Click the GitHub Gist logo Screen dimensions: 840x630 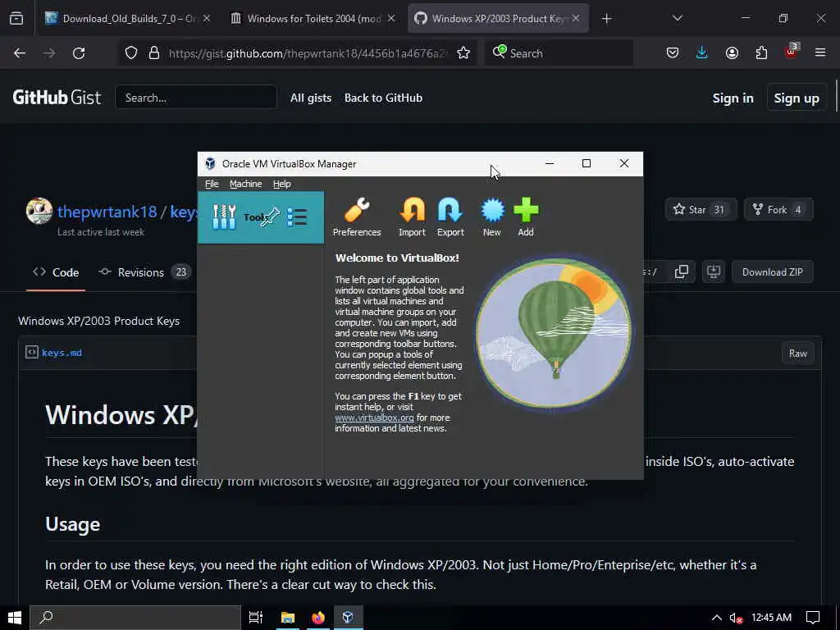pyautogui.click(x=57, y=98)
